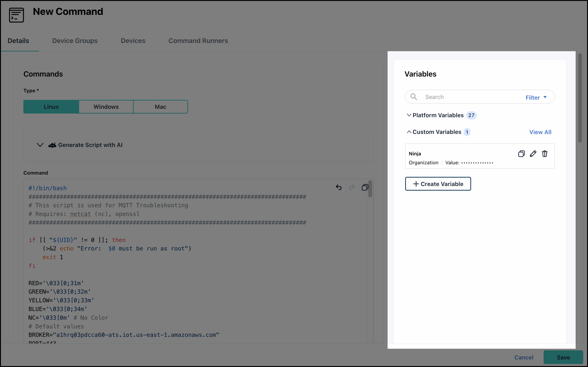Open the Device Groups tab
The image size is (588, 367).
[75, 41]
